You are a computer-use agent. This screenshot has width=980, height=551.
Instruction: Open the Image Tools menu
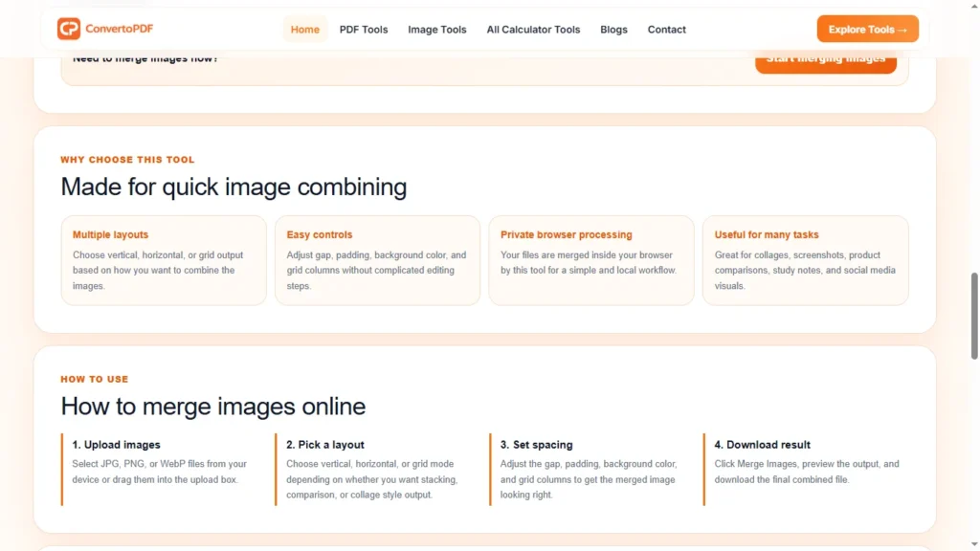click(x=436, y=30)
